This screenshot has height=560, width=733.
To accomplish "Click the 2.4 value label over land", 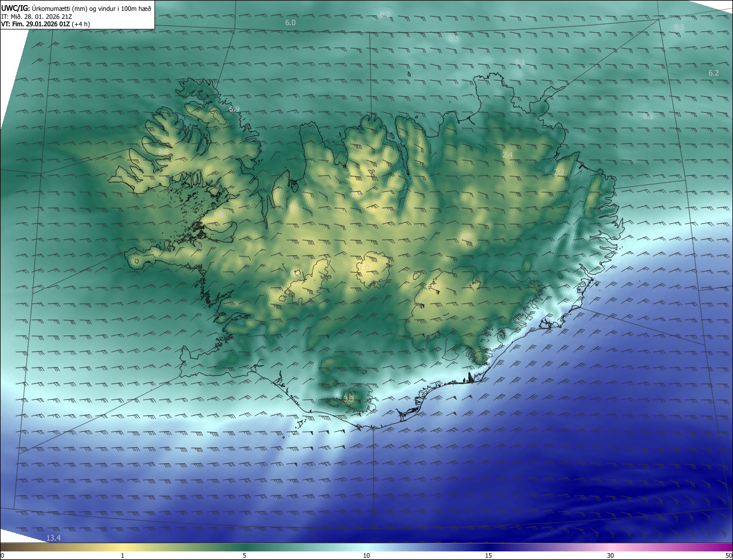I will point(507,155).
